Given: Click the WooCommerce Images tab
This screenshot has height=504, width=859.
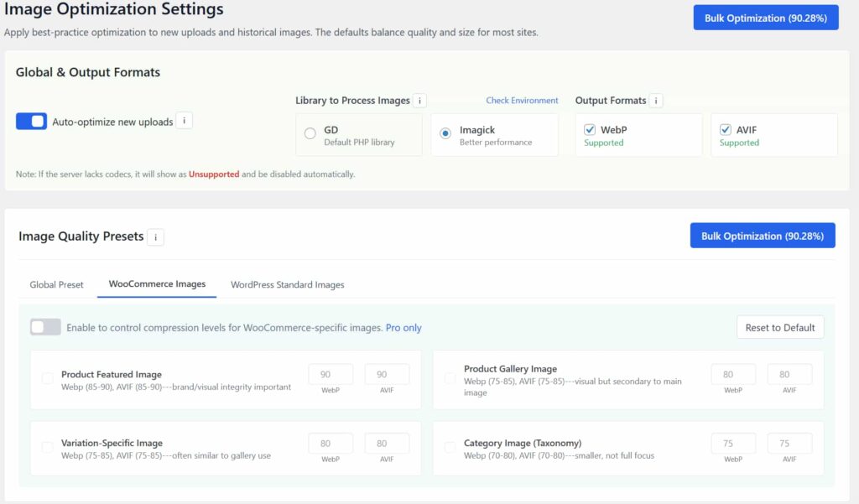Looking at the screenshot, I should pyautogui.click(x=157, y=284).
